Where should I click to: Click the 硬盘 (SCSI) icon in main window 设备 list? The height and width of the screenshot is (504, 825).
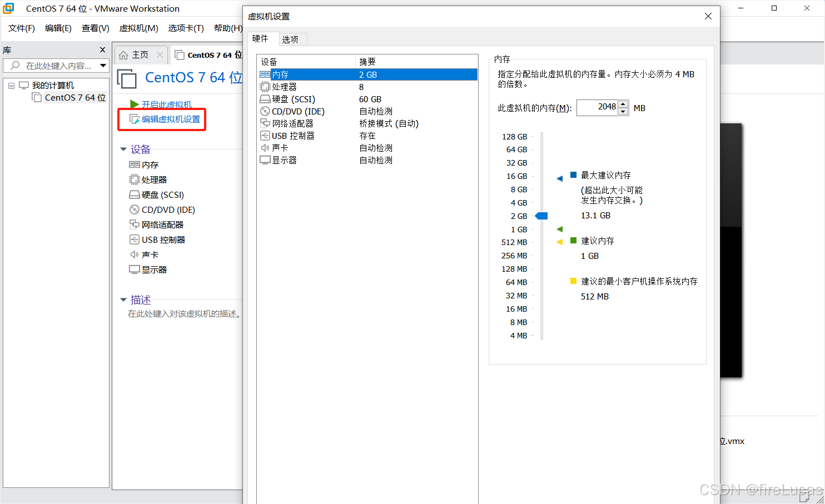coord(134,194)
